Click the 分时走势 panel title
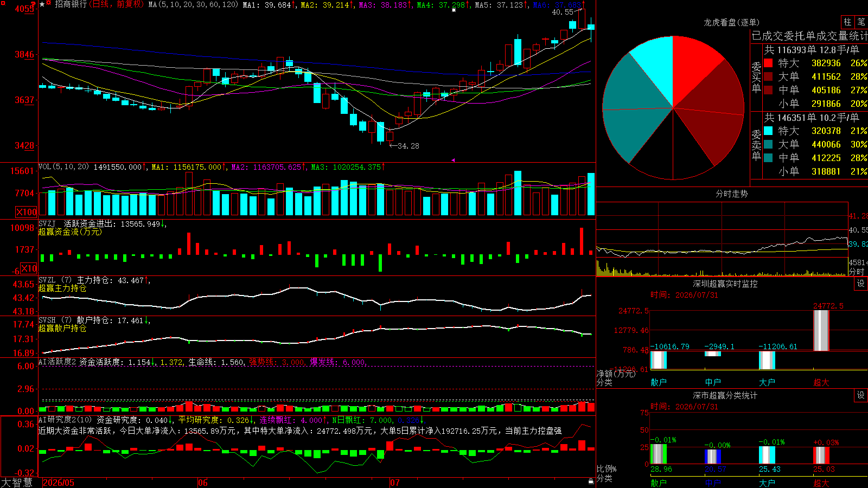Image resolution: width=868 pixels, height=488 pixels. [732, 194]
